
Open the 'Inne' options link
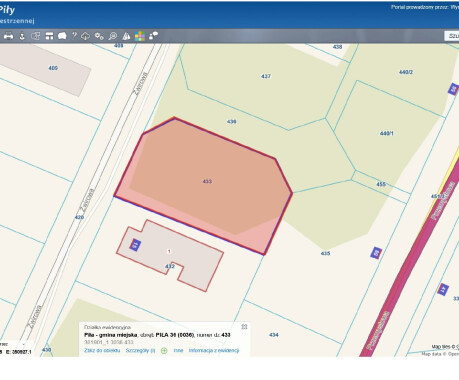coord(178,350)
